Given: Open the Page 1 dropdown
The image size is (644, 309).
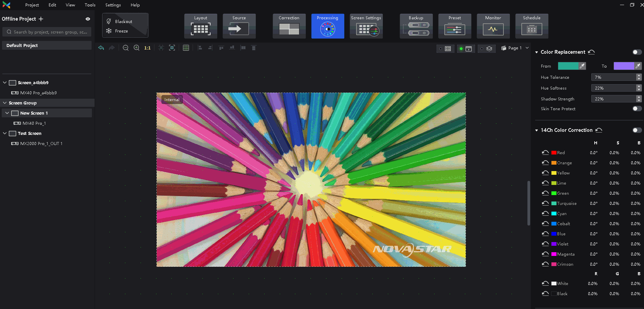Looking at the screenshot, I should (515, 48).
